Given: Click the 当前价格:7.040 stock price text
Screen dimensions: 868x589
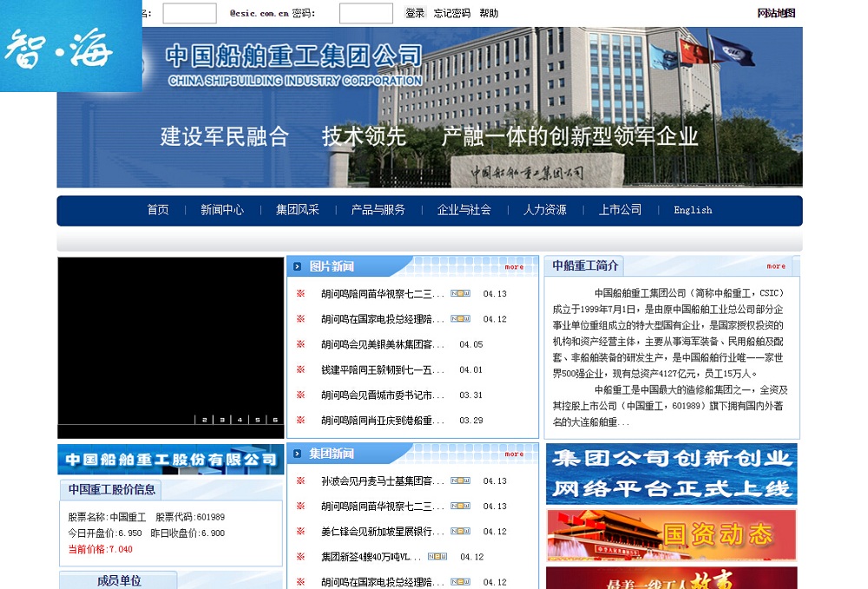Looking at the screenshot, I should click(100, 549).
